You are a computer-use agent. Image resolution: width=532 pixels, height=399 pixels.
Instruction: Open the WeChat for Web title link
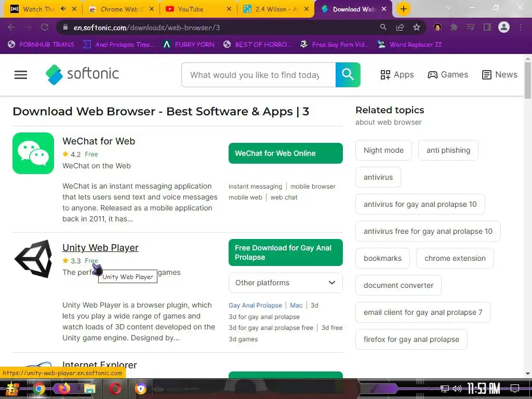99,141
